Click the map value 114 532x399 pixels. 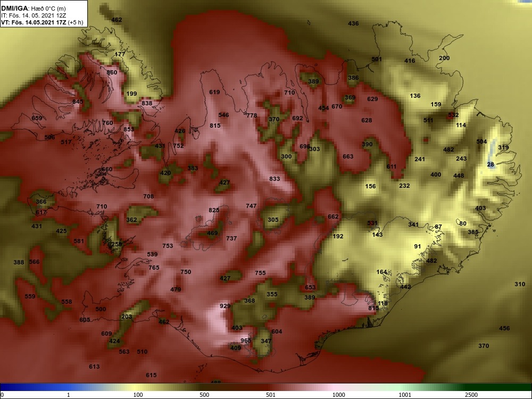pyautogui.click(x=461, y=125)
